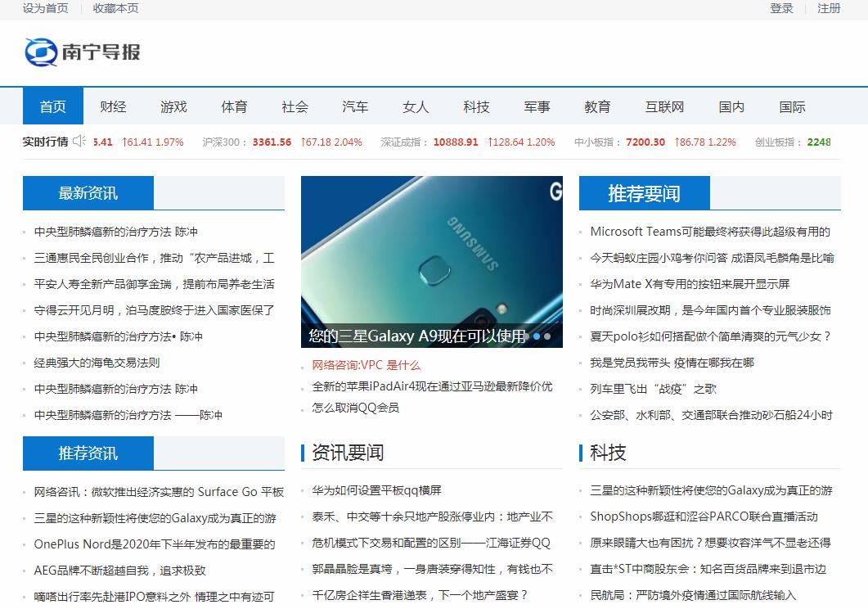Viewport: 868px width, 609px height.
Task: Open article 今天蚂蚁庄园小鸡考你问答
Action: pos(712,258)
